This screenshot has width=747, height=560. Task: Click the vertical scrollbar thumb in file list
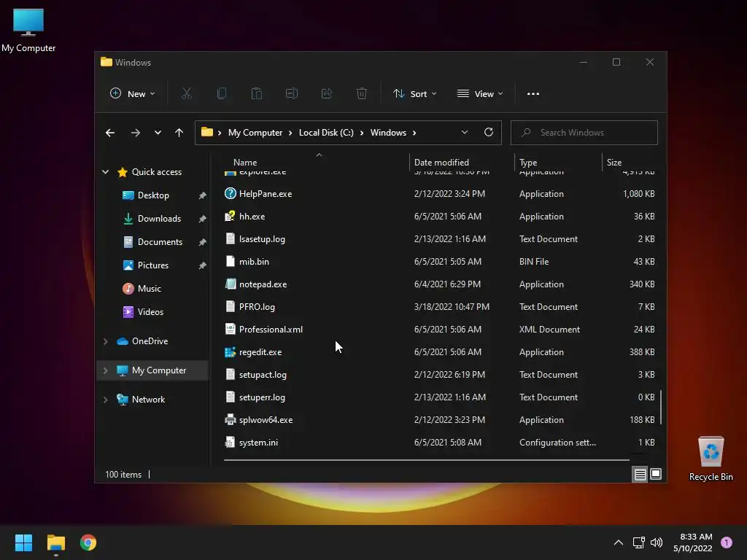click(660, 407)
